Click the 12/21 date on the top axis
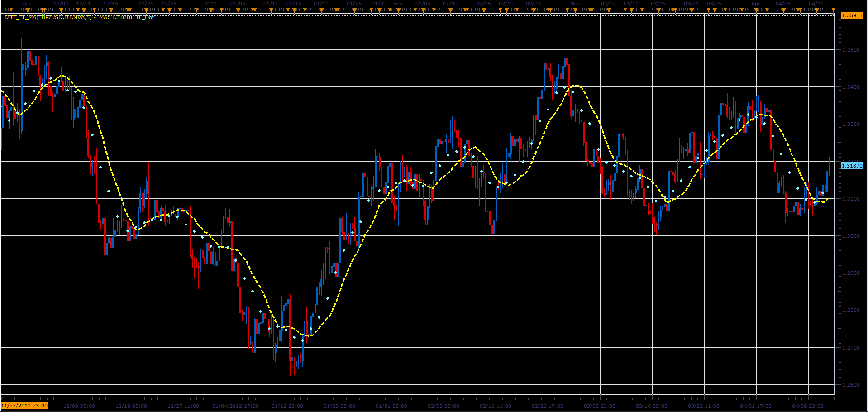The height and width of the screenshot is (412, 868). [x=146, y=4]
